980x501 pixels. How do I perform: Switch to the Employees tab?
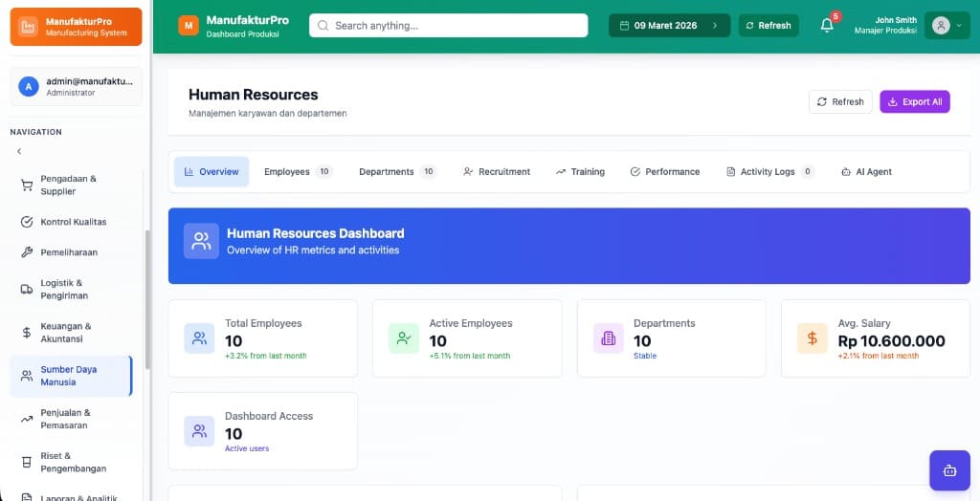(x=297, y=172)
